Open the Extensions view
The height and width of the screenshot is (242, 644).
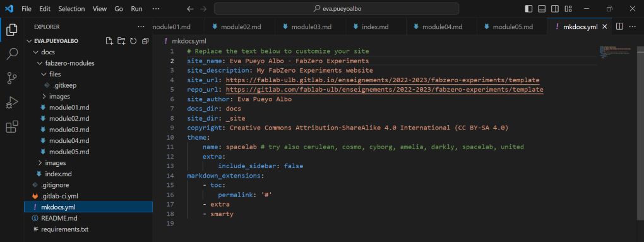(12, 126)
